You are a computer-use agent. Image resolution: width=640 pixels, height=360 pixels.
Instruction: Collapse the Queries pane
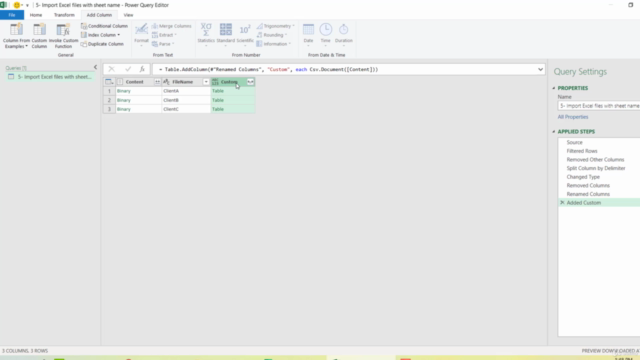pyautogui.click(x=96, y=67)
